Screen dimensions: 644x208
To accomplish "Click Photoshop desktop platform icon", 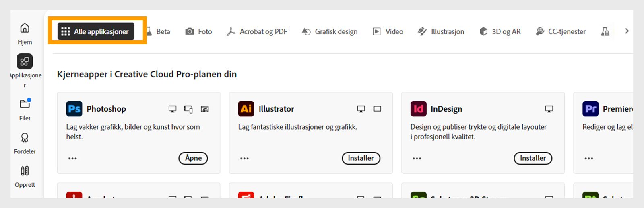I will (172, 109).
